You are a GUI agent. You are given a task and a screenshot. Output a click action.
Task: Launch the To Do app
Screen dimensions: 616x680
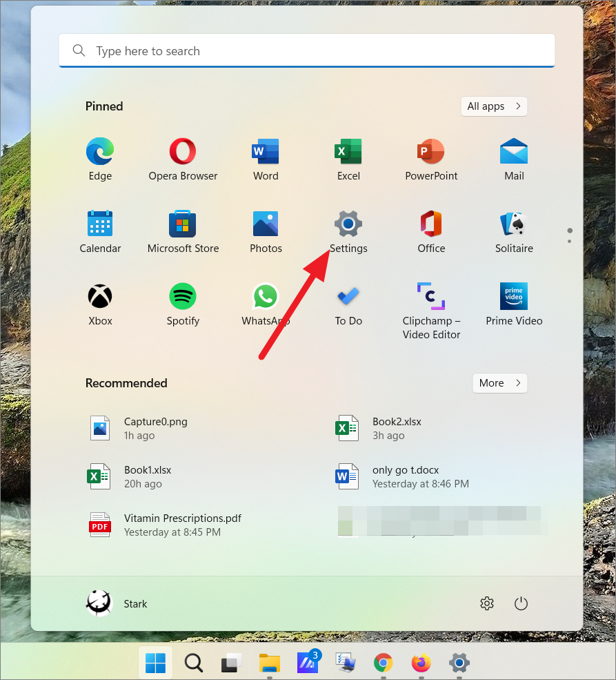[348, 304]
